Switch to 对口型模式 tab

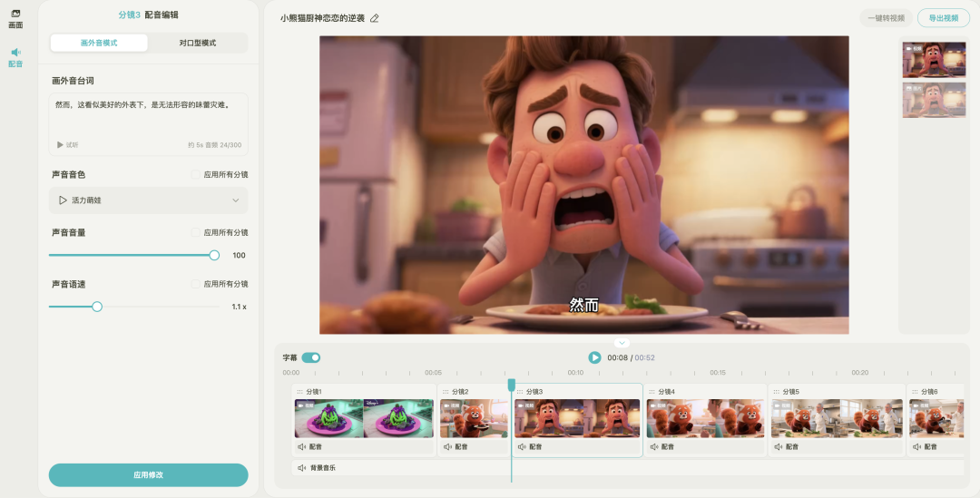click(x=197, y=43)
